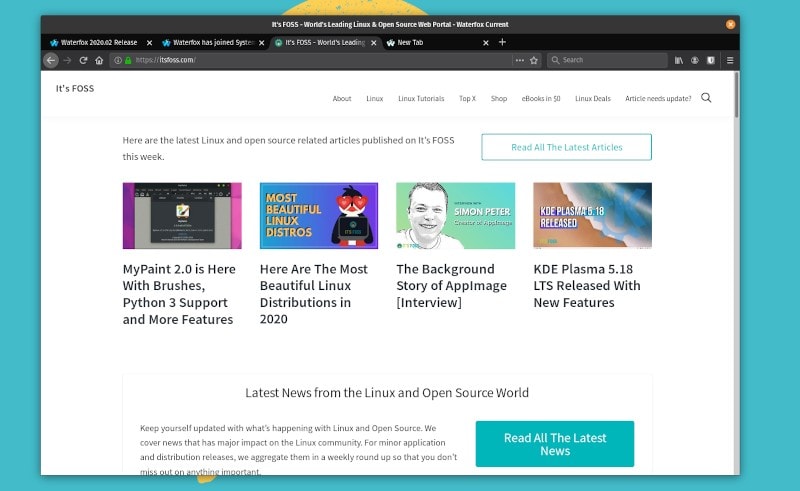Close the It's FOSS tab
800x491 pixels.
tap(373, 43)
